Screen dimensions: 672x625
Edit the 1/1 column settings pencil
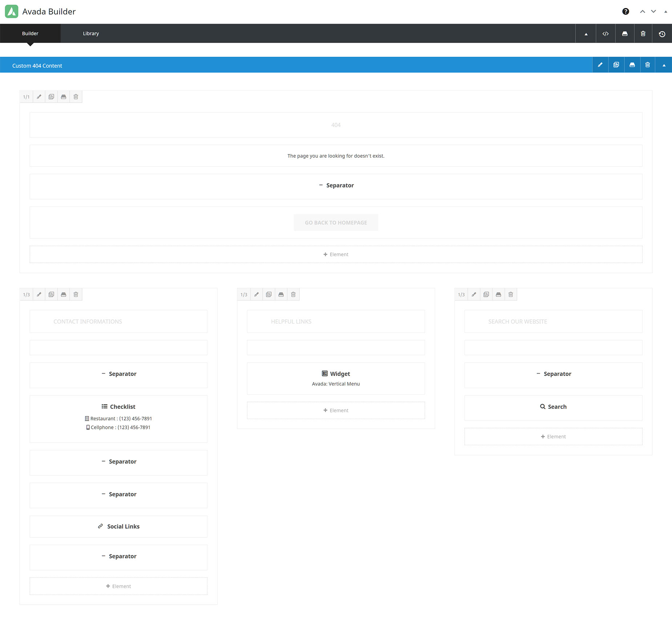tap(39, 97)
